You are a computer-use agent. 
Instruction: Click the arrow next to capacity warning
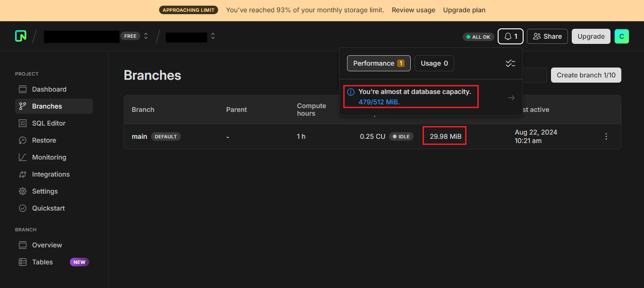[x=511, y=98]
